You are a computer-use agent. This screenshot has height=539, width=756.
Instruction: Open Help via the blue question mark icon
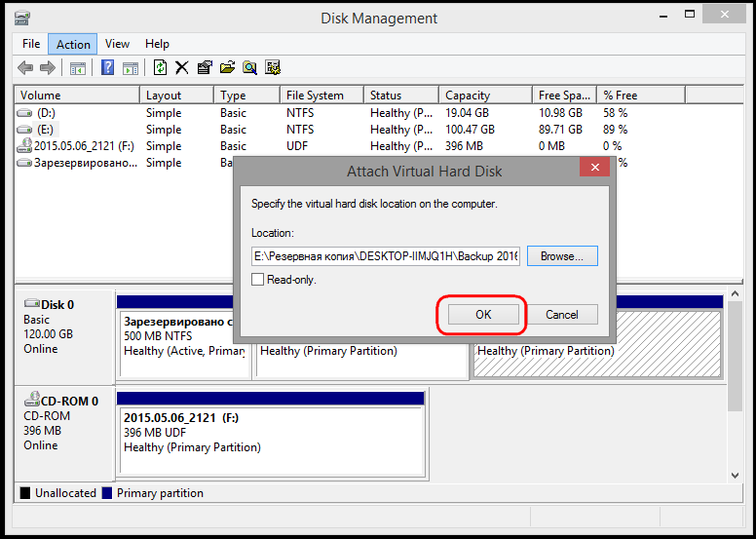point(108,67)
